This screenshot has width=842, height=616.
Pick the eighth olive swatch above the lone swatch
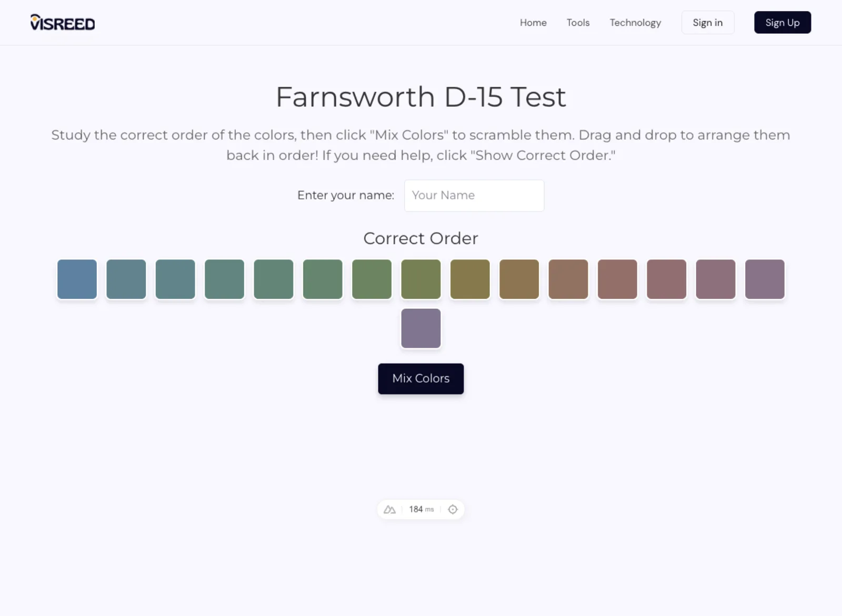[421, 279]
